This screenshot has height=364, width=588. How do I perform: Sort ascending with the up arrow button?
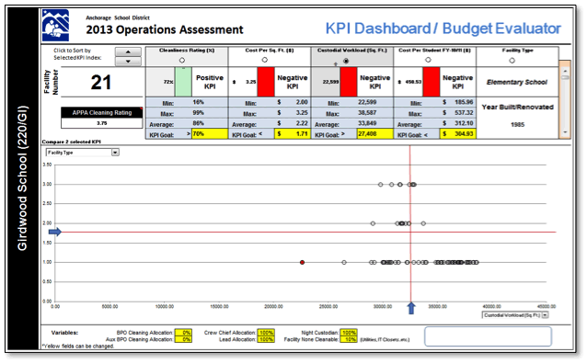(128, 51)
